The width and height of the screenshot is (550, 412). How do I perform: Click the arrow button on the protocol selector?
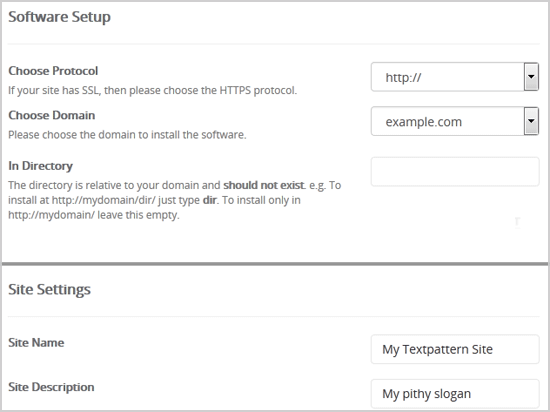click(531, 77)
